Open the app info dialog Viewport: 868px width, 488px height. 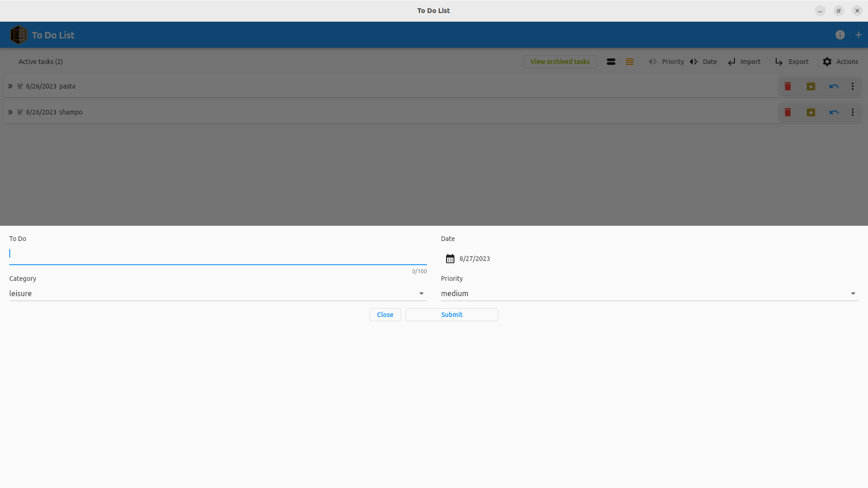coord(840,34)
